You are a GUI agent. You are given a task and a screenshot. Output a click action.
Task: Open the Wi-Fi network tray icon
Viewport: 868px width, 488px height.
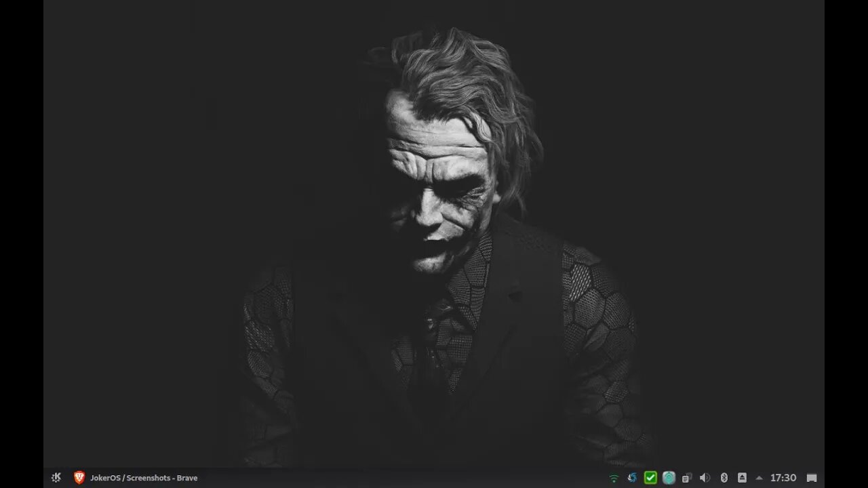click(614, 478)
